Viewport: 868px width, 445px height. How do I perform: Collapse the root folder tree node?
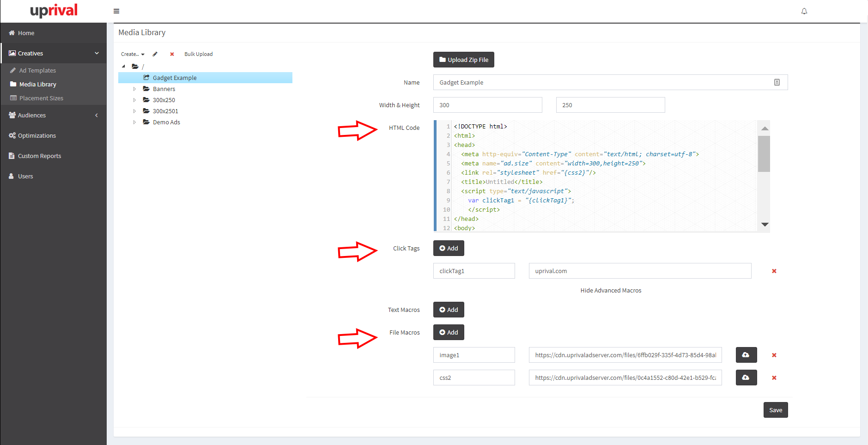[x=123, y=67]
